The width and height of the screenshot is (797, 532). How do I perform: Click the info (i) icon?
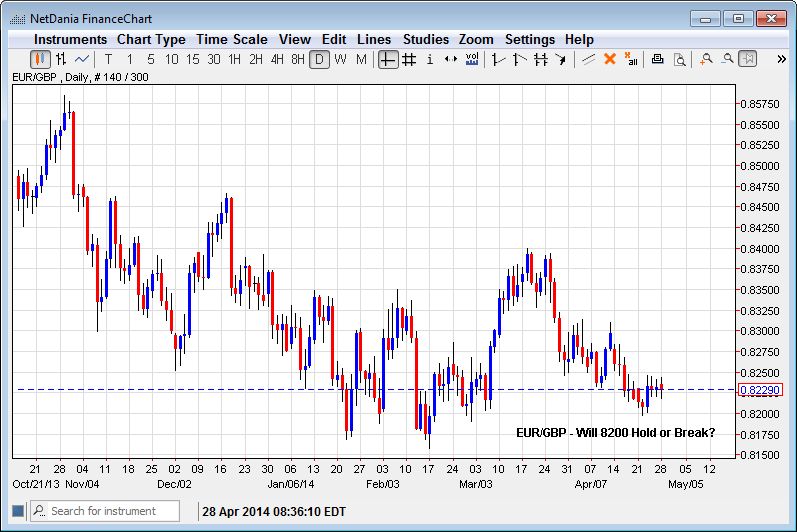tap(430, 59)
